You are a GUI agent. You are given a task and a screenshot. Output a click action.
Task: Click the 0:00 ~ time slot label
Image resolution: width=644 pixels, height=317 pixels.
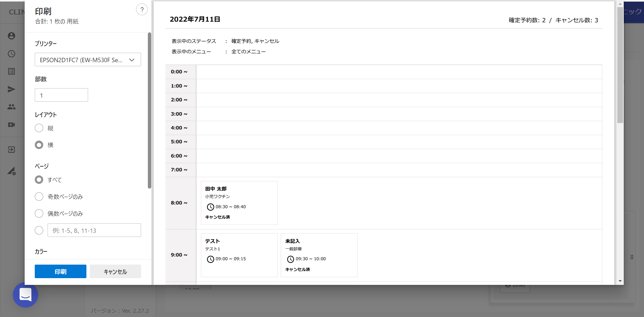tap(179, 72)
